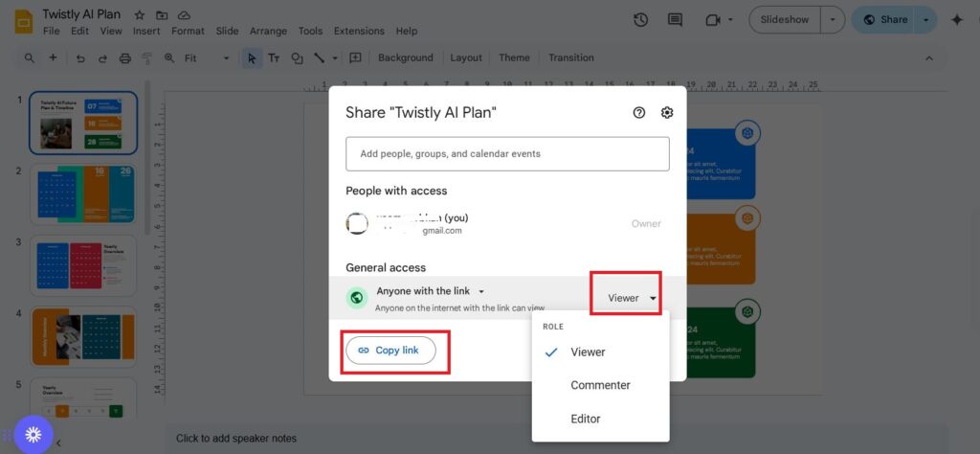
Task: Select the Editor role option
Action: click(x=600, y=419)
